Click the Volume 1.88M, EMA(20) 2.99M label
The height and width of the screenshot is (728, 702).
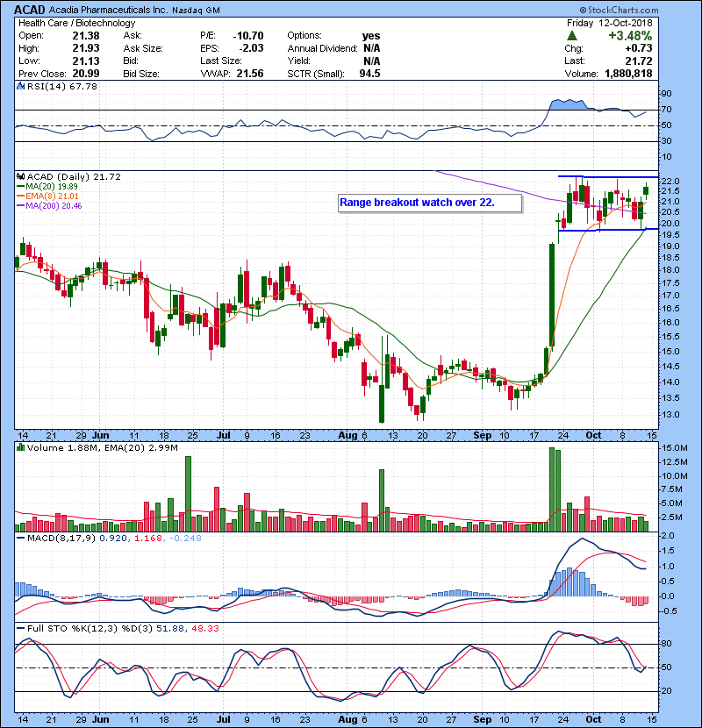(x=102, y=447)
